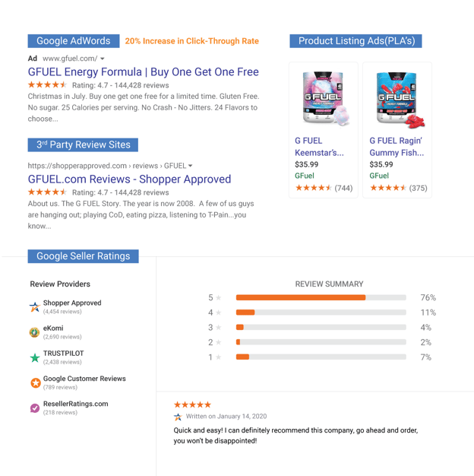Viewport: 474px width, 476px height.
Task: Expand the arrow after shopperapproved.com GFUEL breadcrumb
Action: pos(190,166)
